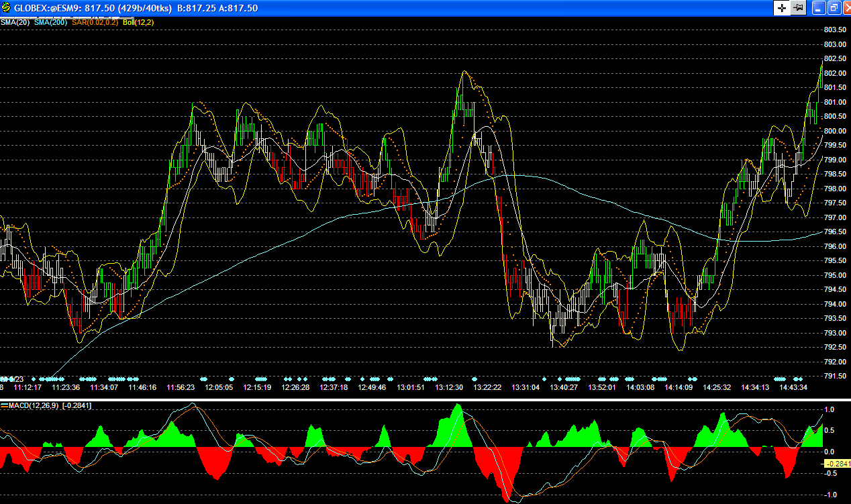Click the 796.50 price axis label
This screenshot has width=851, height=504.
point(834,232)
